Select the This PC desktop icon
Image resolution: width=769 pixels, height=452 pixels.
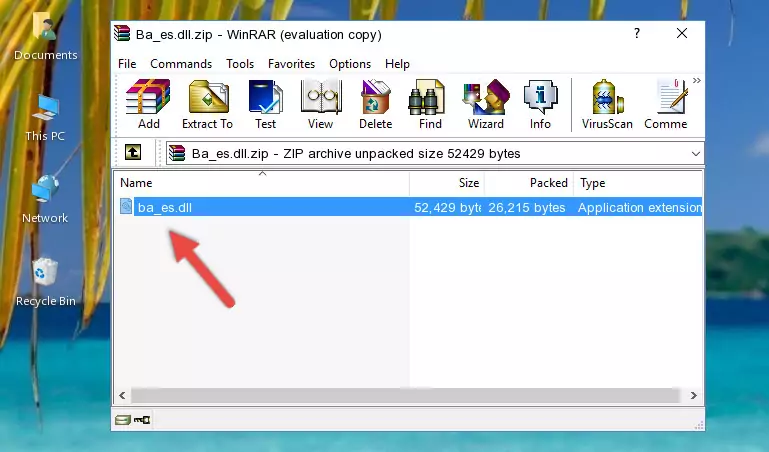pyautogui.click(x=45, y=118)
